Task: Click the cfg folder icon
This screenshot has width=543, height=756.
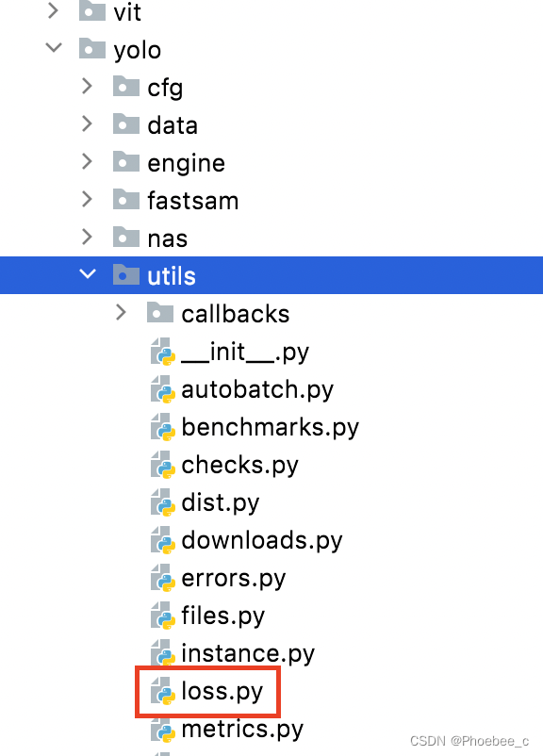Action: [x=126, y=86]
